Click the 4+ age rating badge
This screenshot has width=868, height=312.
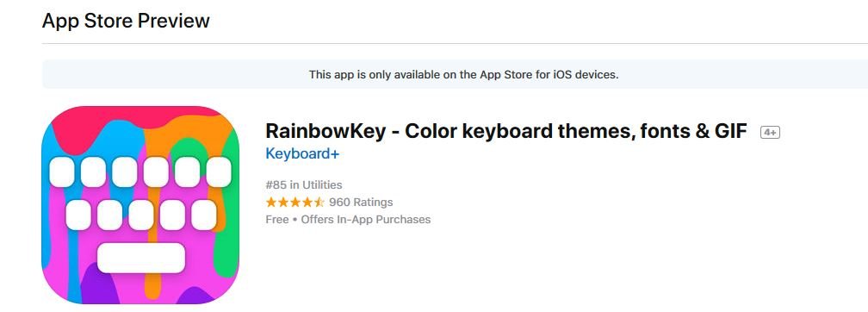(770, 133)
